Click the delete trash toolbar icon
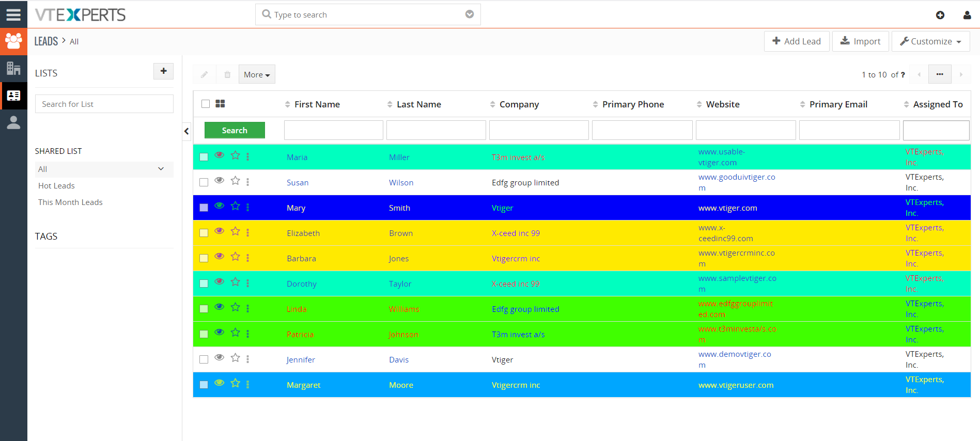This screenshot has width=980, height=441. (227, 74)
